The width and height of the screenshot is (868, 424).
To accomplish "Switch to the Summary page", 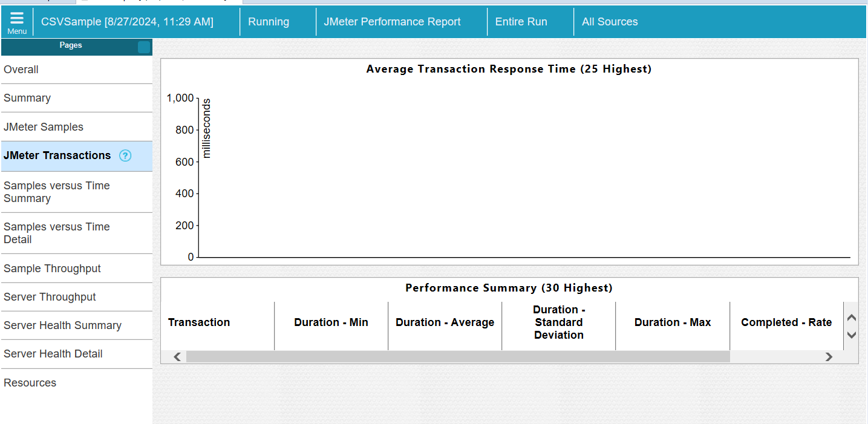I will (x=27, y=98).
